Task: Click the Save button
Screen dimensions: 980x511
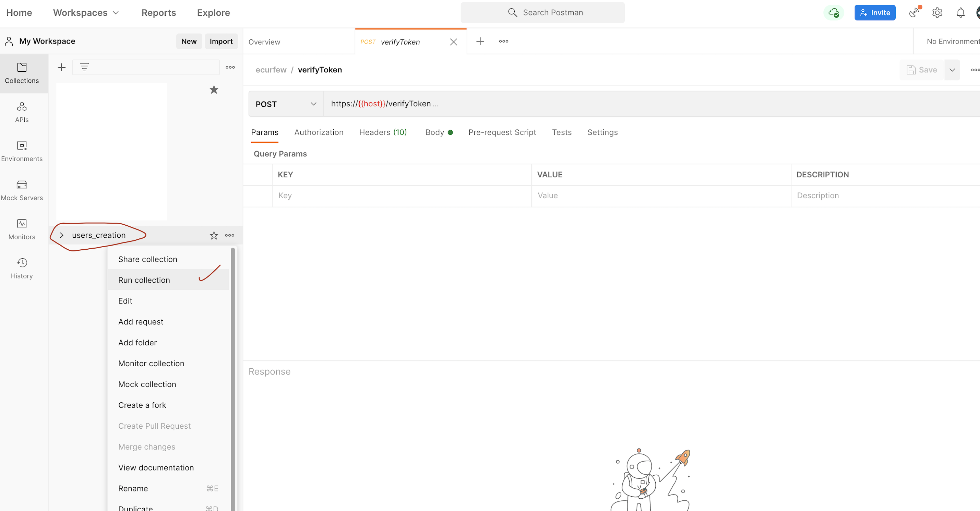Action: click(921, 70)
